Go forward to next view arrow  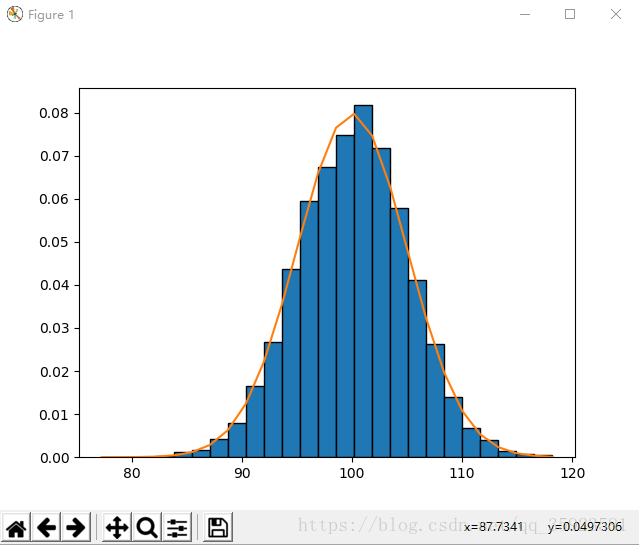(x=76, y=527)
